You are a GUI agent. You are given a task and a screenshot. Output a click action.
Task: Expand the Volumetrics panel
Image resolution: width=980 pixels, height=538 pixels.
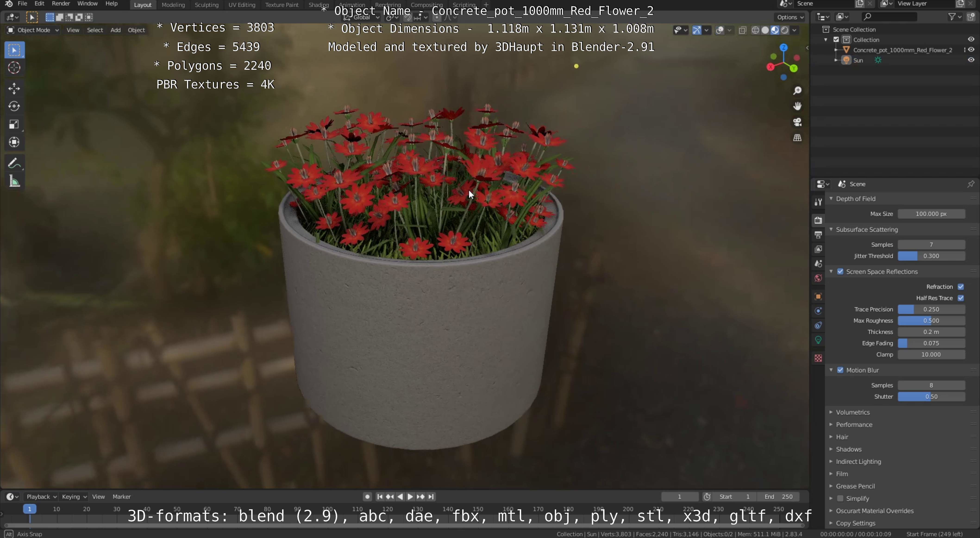pos(853,412)
